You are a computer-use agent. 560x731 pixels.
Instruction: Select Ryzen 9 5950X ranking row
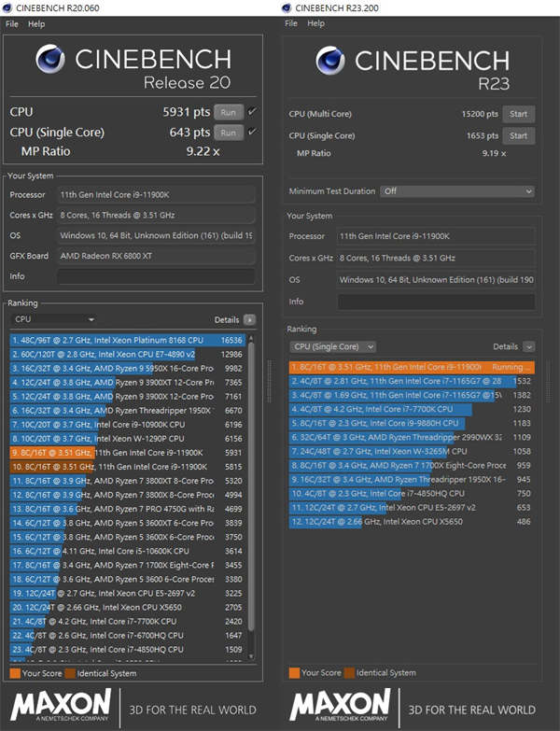(128, 368)
